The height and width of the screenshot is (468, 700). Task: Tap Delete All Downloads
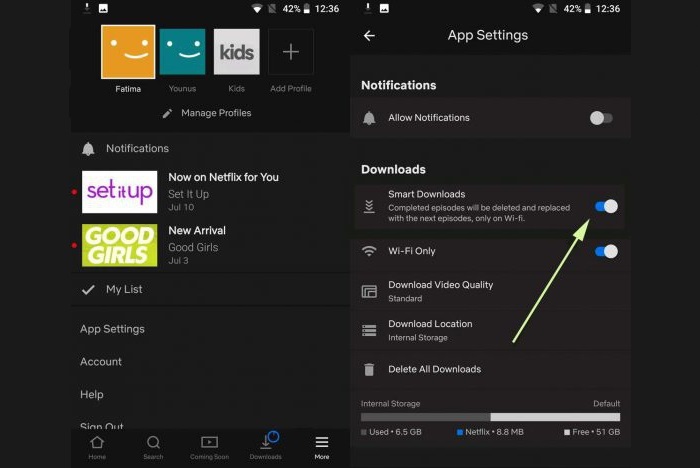[x=491, y=369]
